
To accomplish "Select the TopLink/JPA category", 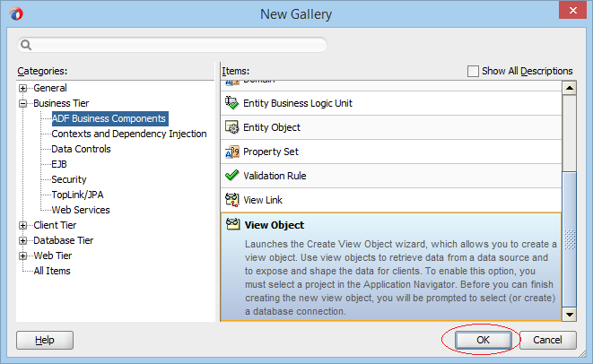I will click(x=77, y=195).
